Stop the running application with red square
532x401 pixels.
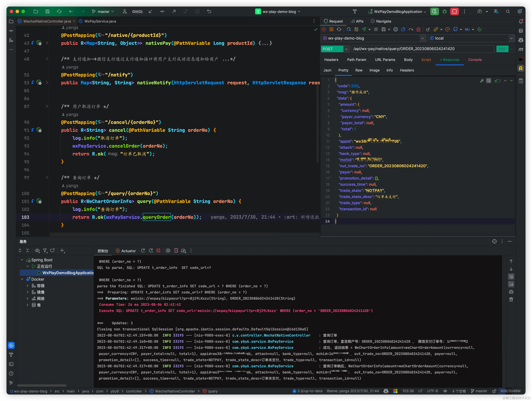(454, 12)
